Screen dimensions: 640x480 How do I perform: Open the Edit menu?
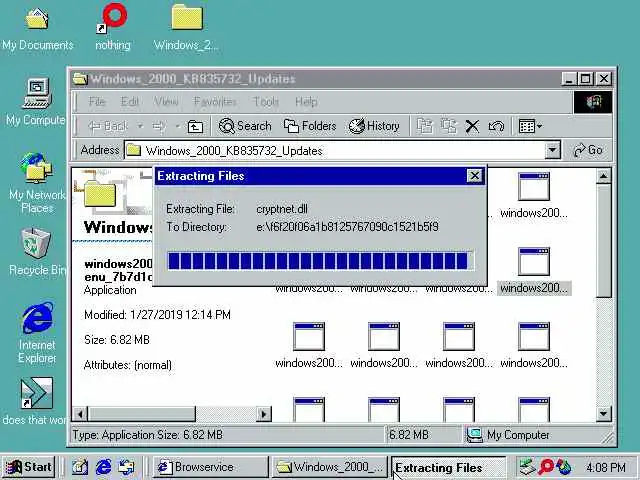click(x=129, y=102)
